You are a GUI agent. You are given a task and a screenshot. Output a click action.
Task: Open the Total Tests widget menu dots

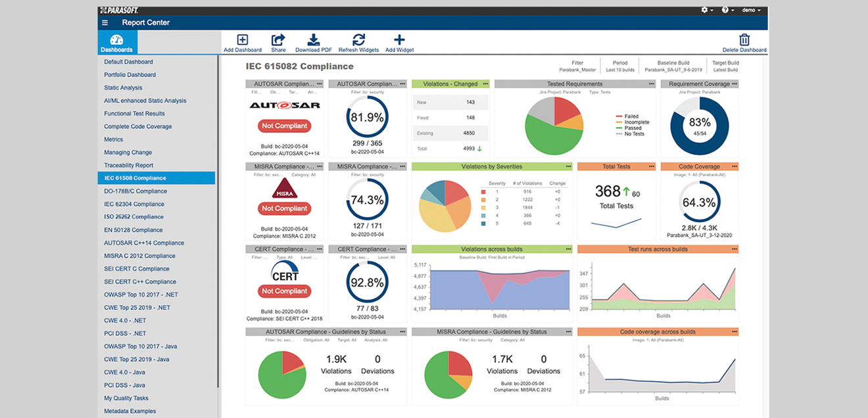[x=651, y=167]
